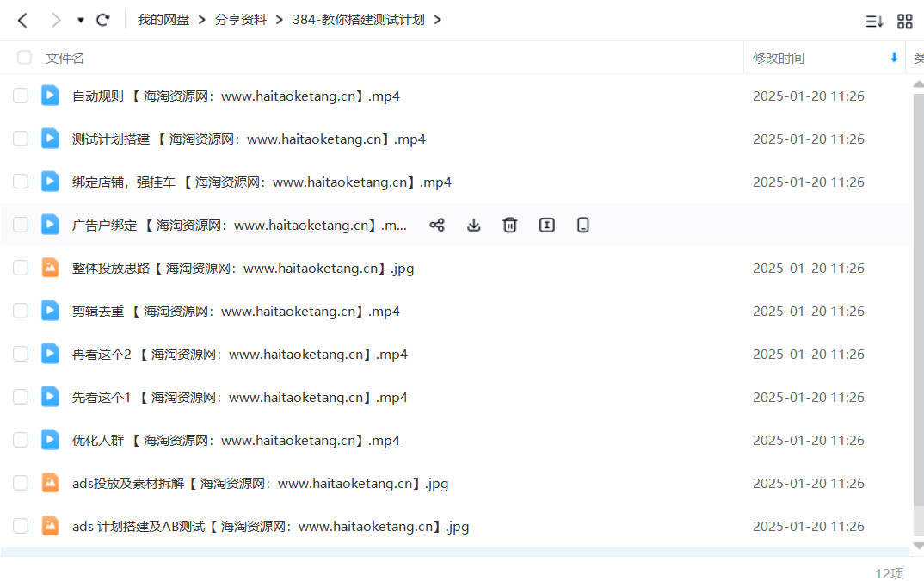Check the box for ads投放及素材拆解 jpg
924x581 pixels.
(x=21, y=483)
